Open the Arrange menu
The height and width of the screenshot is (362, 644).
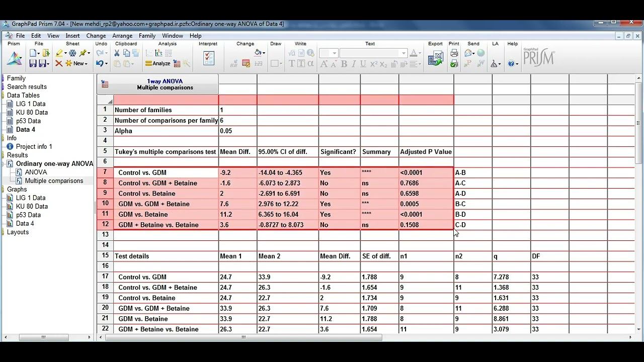[122, 36]
